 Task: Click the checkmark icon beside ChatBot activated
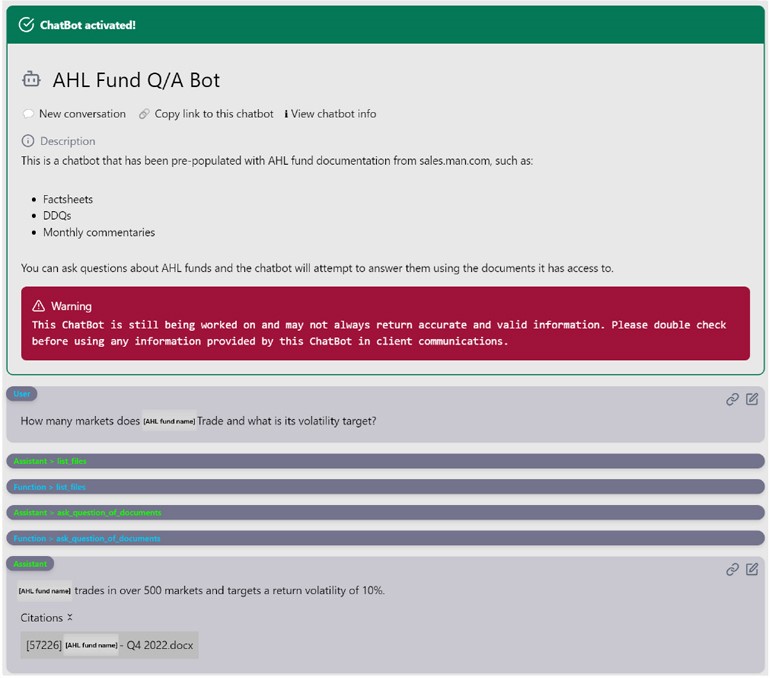coord(26,25)
